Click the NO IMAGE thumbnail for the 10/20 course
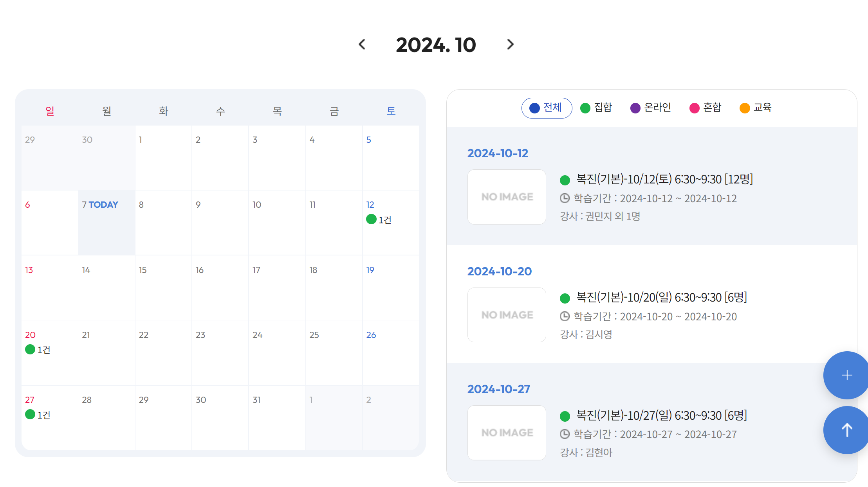Viewport: 868px width, 487px height. (x=507, y=315)
